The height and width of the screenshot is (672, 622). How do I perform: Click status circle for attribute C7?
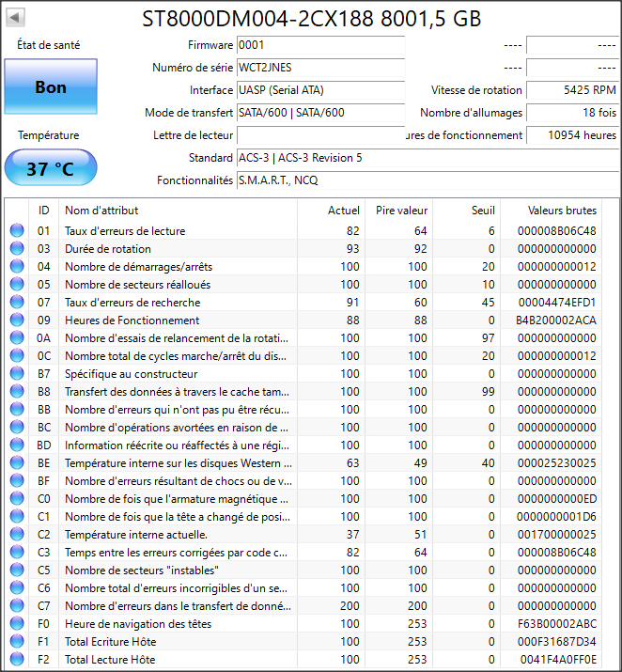[x=17, y=605]
